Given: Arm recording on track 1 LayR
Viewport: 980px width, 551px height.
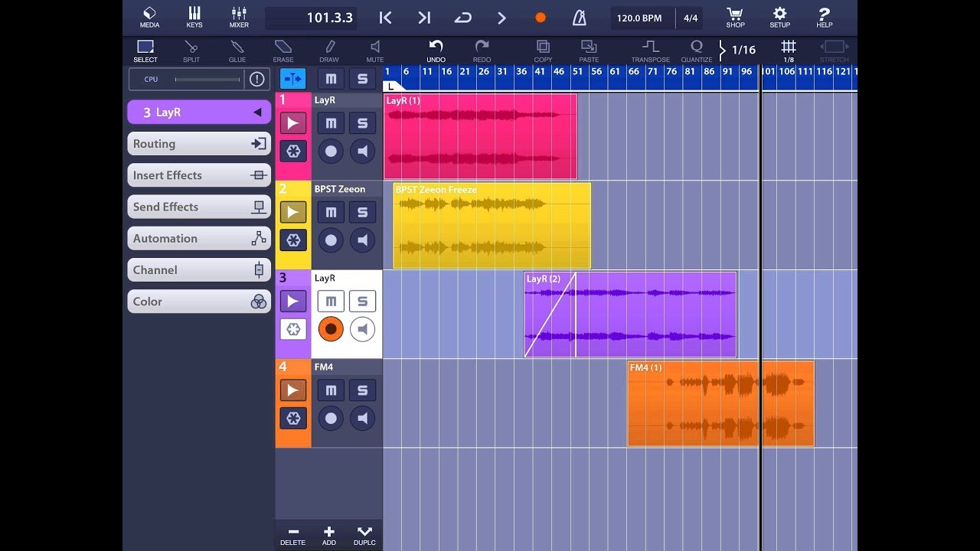Looking at the screenshot, I should pyautogui.click(x=331, y=151).
